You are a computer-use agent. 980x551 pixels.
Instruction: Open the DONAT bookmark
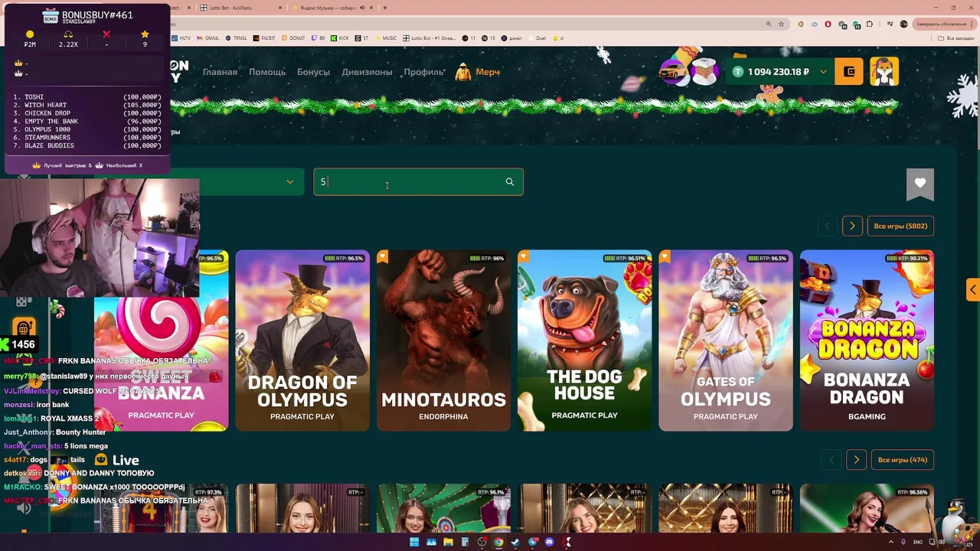coord(294,38)
